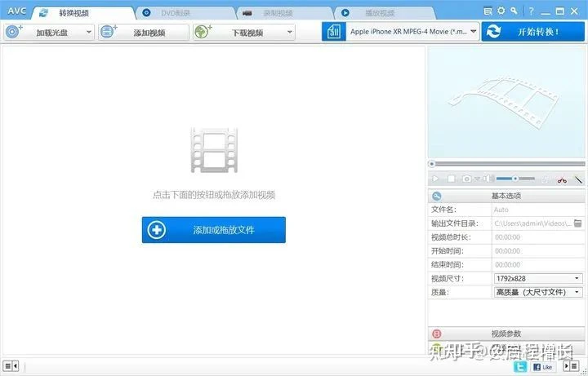588x376 pixels.
Task: Click the disc icon on 加载光盘
Action: click(x=14, y=32)
